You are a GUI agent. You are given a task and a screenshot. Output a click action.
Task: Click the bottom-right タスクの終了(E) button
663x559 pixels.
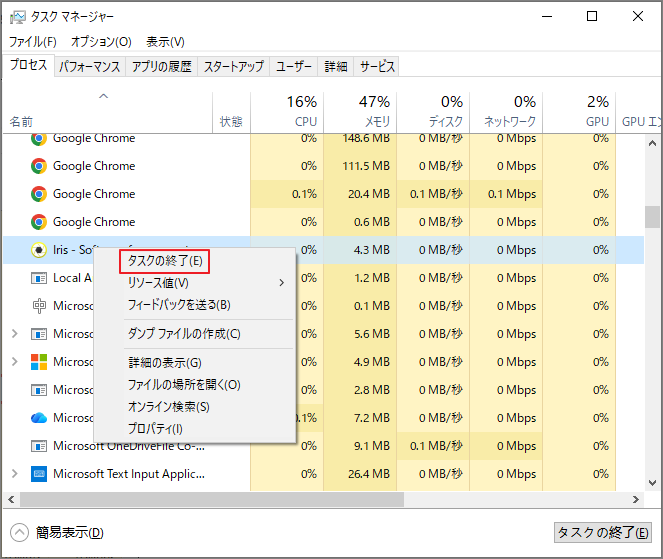pos(603,532)
